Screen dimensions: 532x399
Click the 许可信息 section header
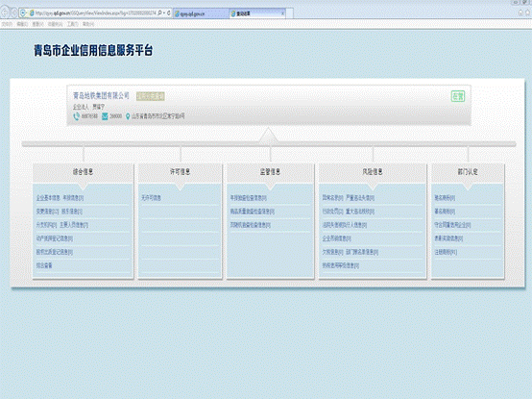pos(181,172)
